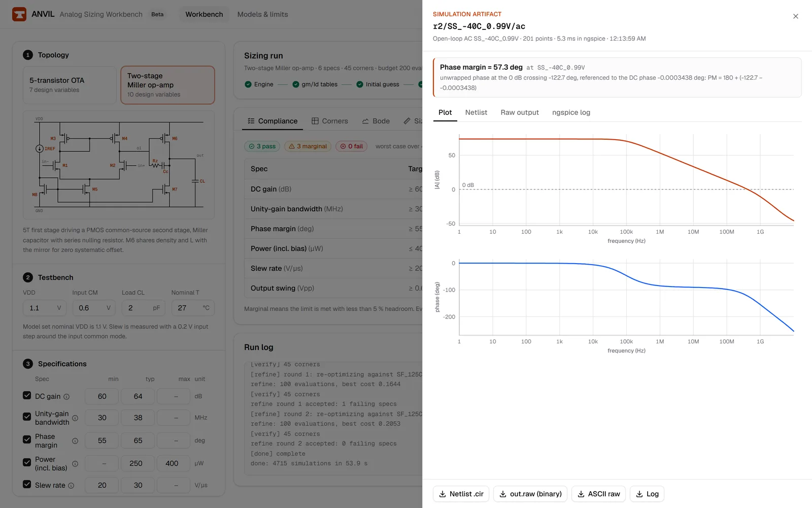The height and width of the screenshot is (508, 812).
Task: Click the info icon beside DC gain spec
Action: (66, 397)
